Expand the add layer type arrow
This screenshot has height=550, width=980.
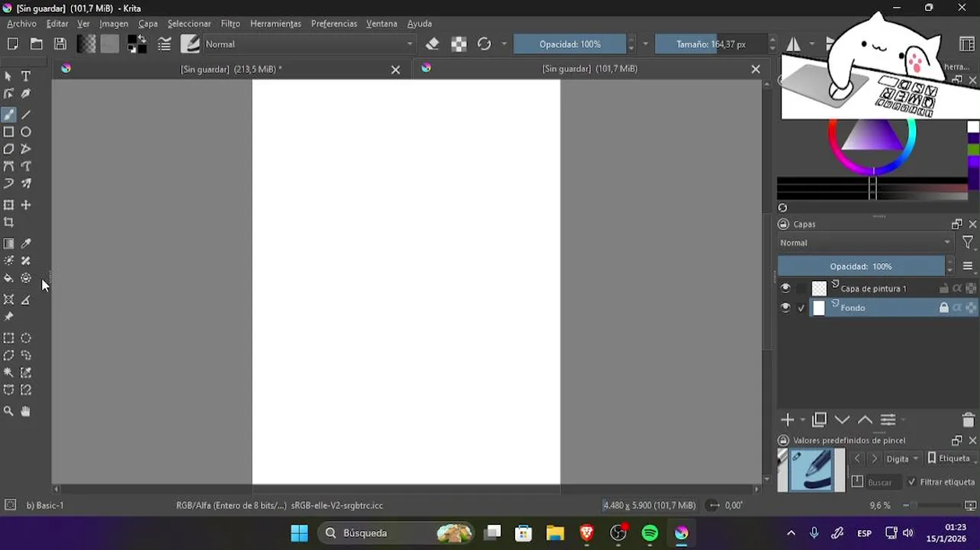(x=803, y=420)
